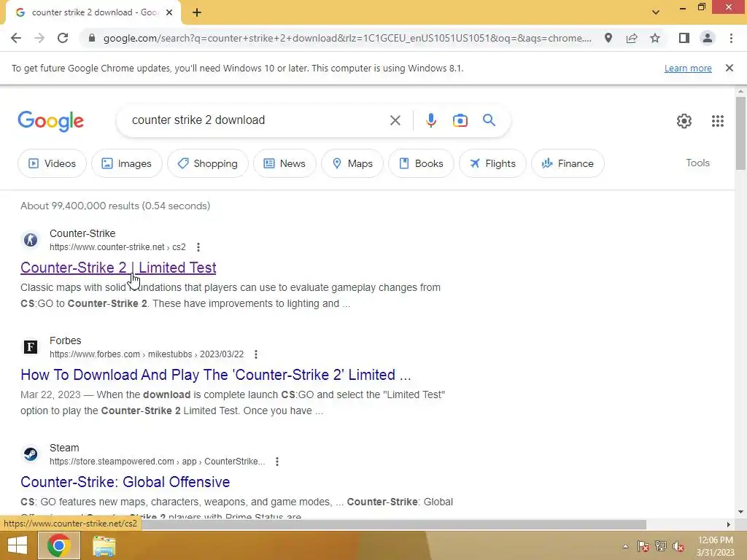Image resolution: width=747 pixels, height=560 pixels.
Task: Open Chrome profile avatar
Action: coord(708,38)
